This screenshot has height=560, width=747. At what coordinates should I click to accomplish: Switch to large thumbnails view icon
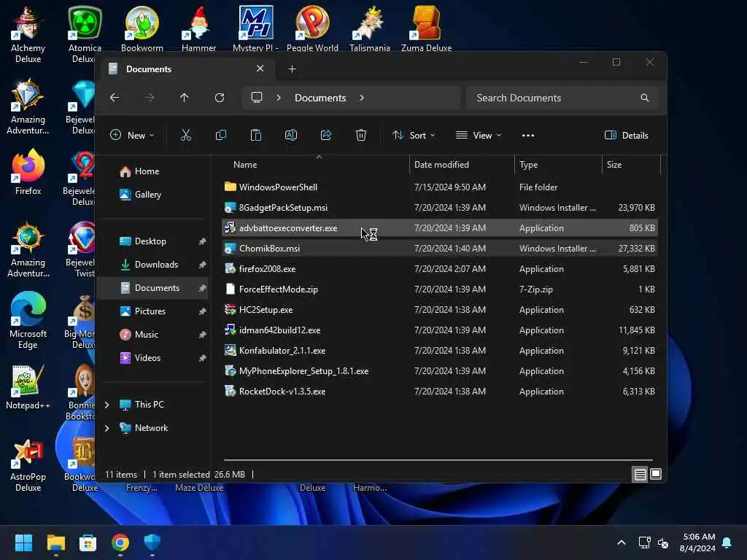pos(656,474)
